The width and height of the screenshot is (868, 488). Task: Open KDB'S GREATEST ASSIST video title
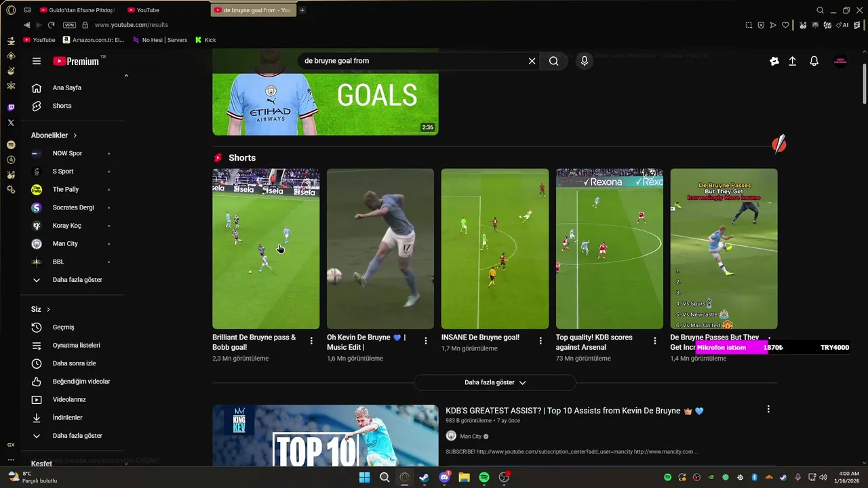pos(574,411)
